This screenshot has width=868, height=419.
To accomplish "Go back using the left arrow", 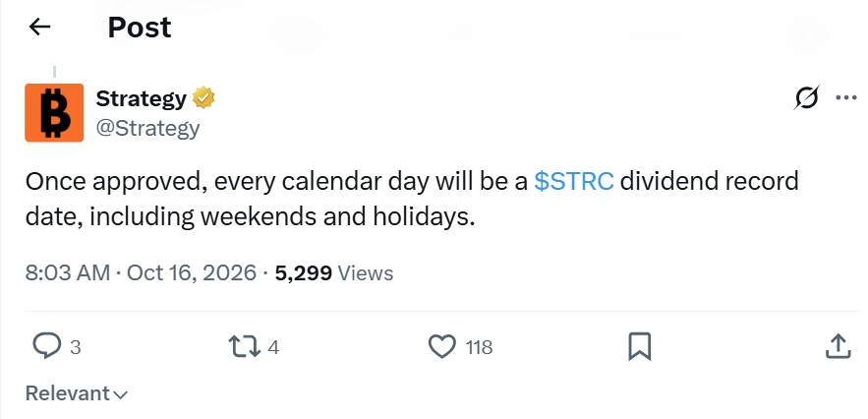I will coord(39,26).
